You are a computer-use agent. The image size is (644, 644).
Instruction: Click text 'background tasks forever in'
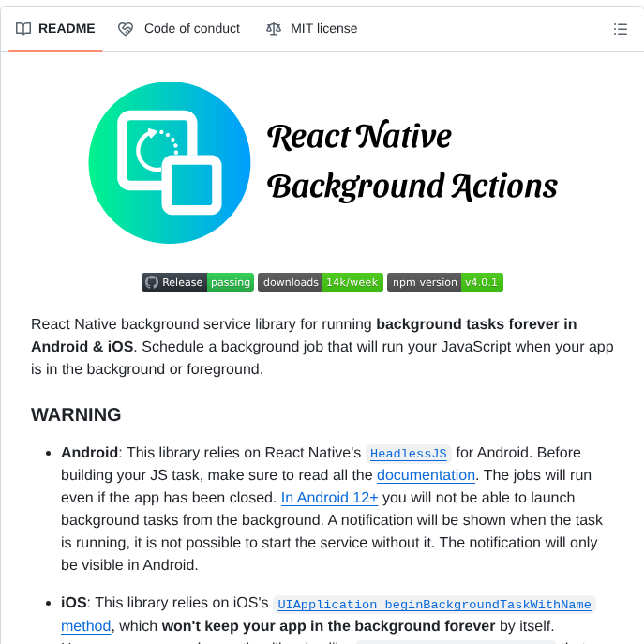pyautogui.click(x=476, y=324)
